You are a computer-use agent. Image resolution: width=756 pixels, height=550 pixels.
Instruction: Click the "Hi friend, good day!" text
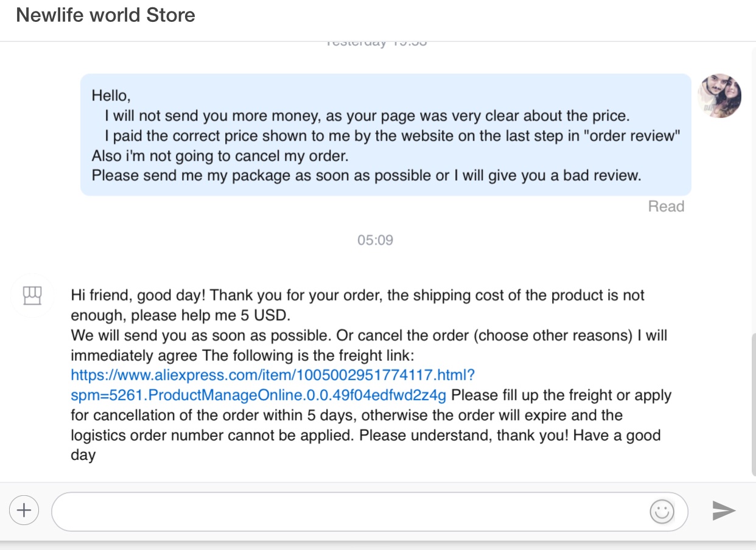tap(138, 296)
